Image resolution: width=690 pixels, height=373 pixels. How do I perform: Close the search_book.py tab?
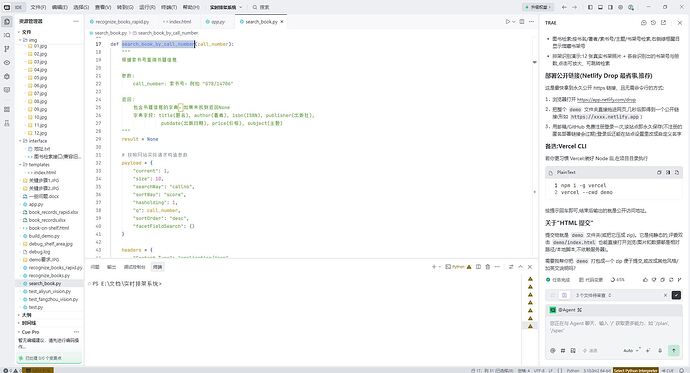coord(282,21)
